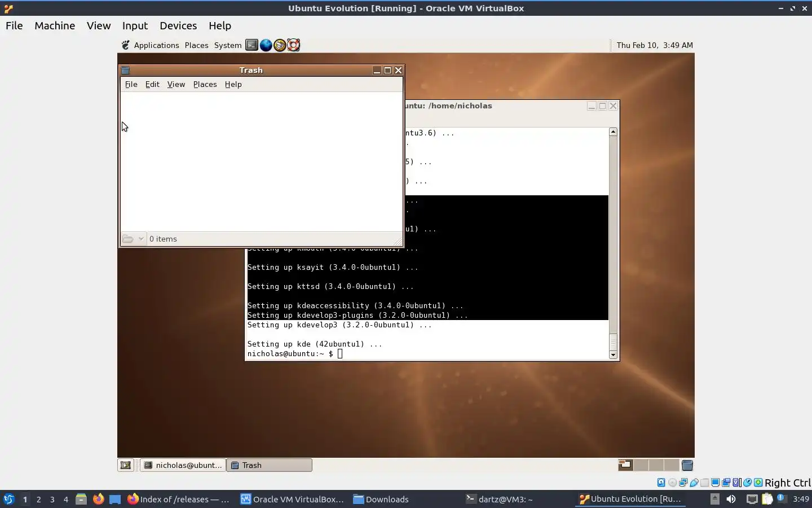
Task: Open the GNOME System menu
Action: click(x=228, y=45)
